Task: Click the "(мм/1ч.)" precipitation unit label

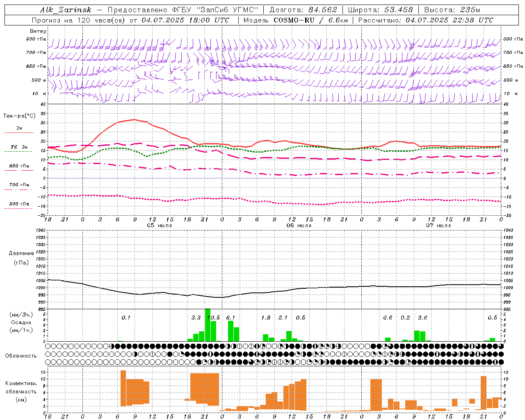Action: point(21,330)
